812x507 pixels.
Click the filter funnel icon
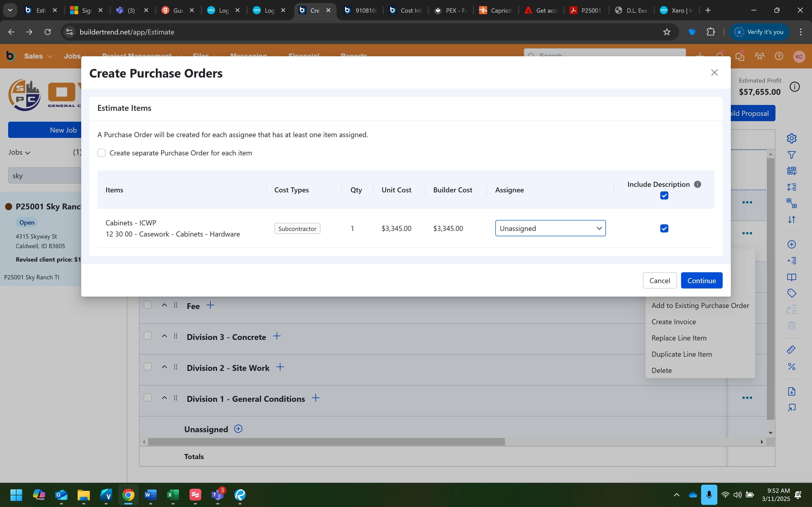point(791,155)
